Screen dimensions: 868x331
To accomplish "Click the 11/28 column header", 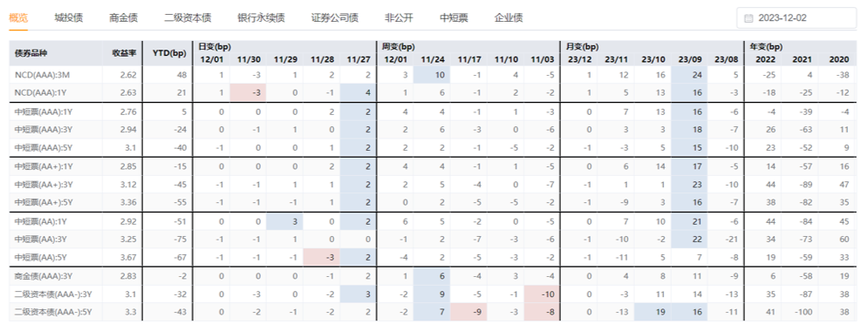I will click(x=321, y=59).
